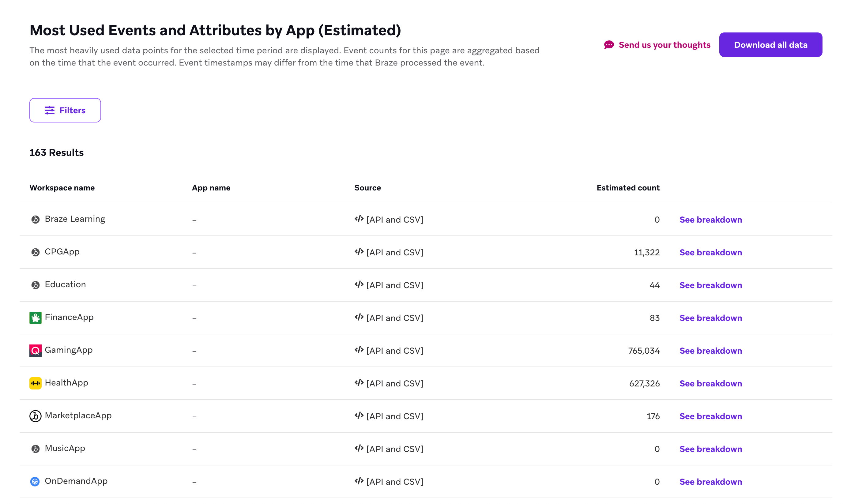See breakdown for Braze Learning
The image size is (847, 504).
(x=710, y=220)
